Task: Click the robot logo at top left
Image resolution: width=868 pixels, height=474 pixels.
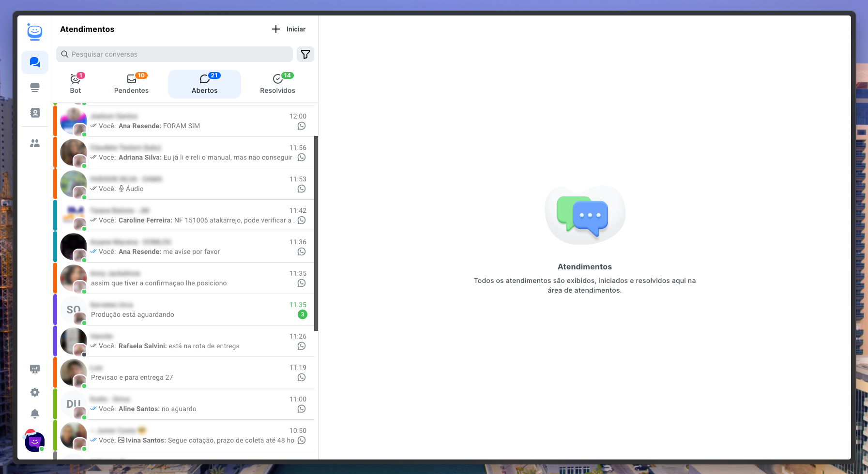Action: tap(35, 32)
